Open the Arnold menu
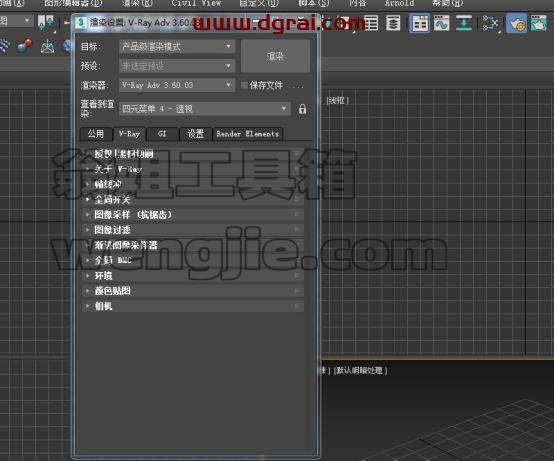Image resolution: width=554 pixels, height=461 pixels. coord(399,3)
